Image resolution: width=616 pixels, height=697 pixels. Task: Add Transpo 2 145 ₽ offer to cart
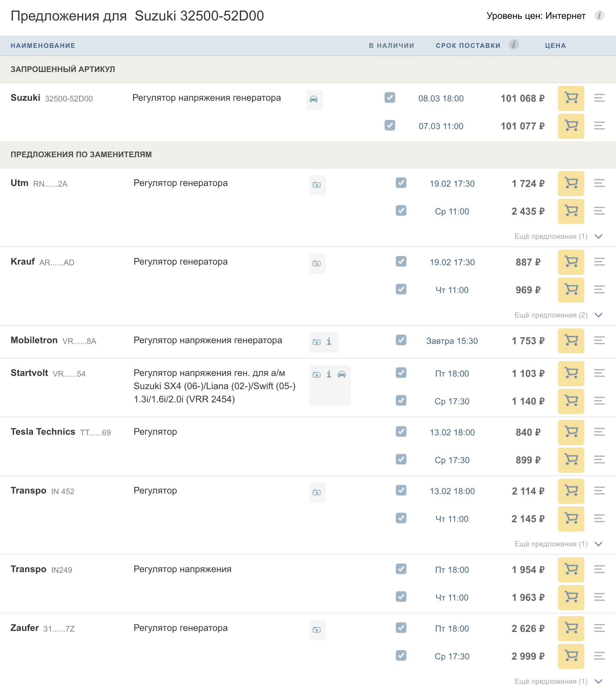click(571, 519)
